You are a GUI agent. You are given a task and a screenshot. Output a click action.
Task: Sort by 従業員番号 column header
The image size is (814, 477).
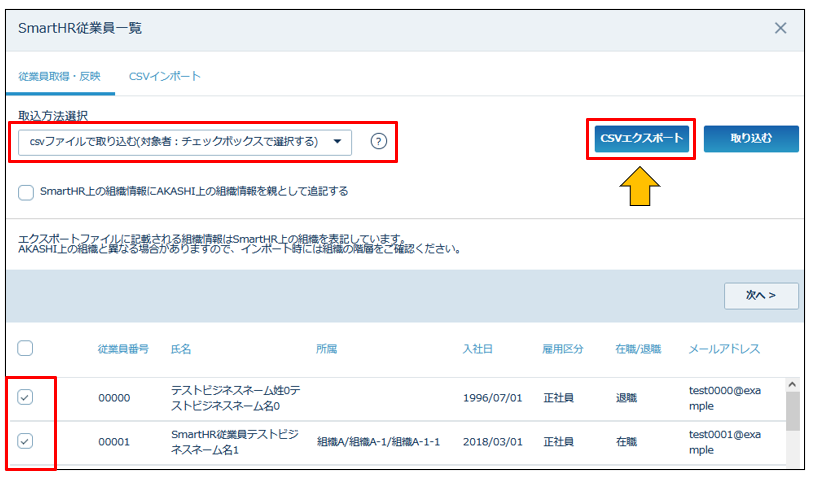click(124, 349)
